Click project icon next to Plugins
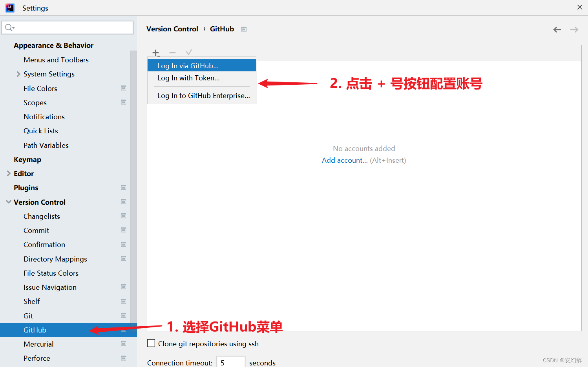 click(x=123, y=188)
